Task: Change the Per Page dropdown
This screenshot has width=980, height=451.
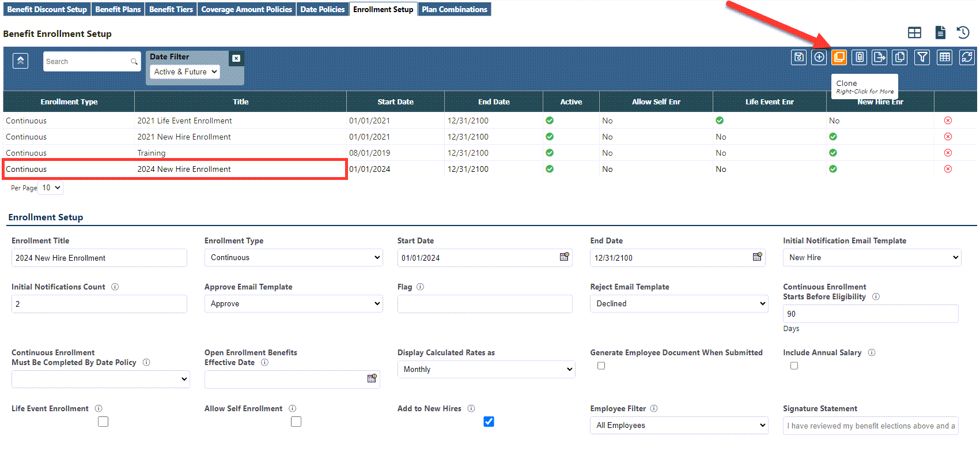Action: tap(50, 188)
